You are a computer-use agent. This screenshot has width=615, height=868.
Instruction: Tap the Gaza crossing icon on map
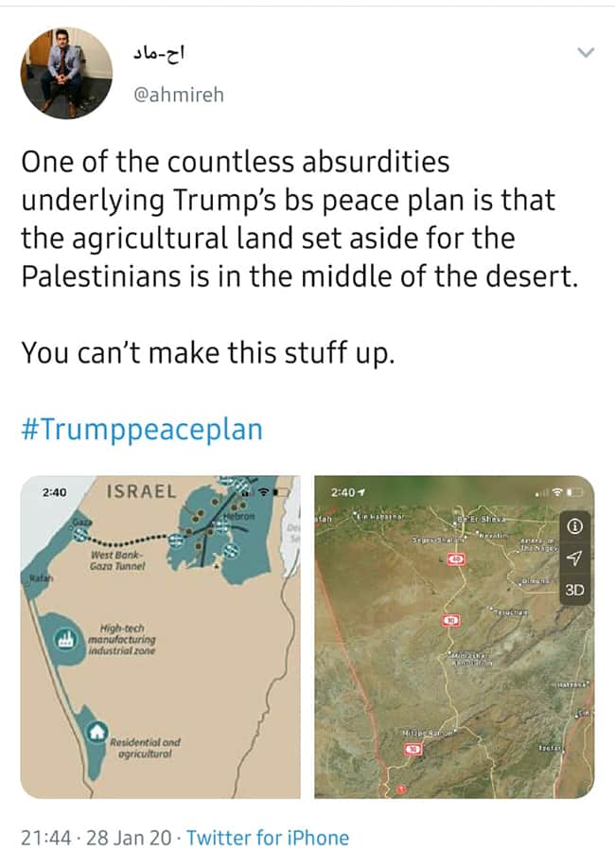coord(80,534)
